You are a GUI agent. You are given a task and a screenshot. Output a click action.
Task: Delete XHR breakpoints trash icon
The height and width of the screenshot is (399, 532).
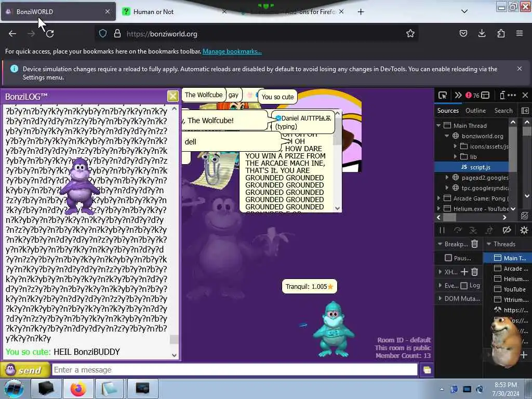pos(475,272)
